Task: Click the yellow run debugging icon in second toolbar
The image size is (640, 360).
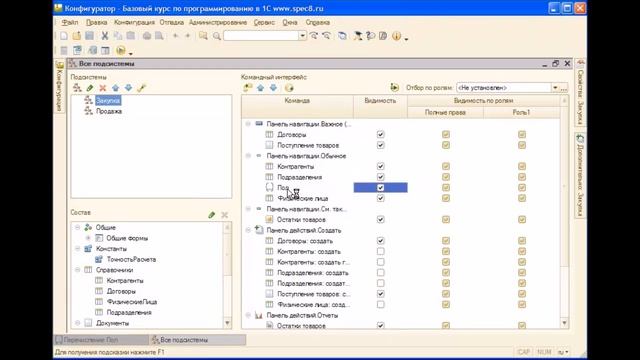Action: tap(121, 50)
